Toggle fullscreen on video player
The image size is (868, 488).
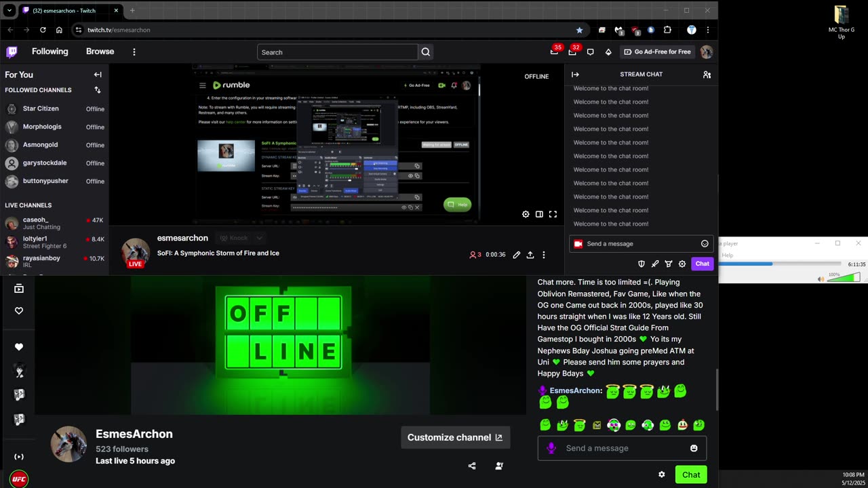[553, 214]
